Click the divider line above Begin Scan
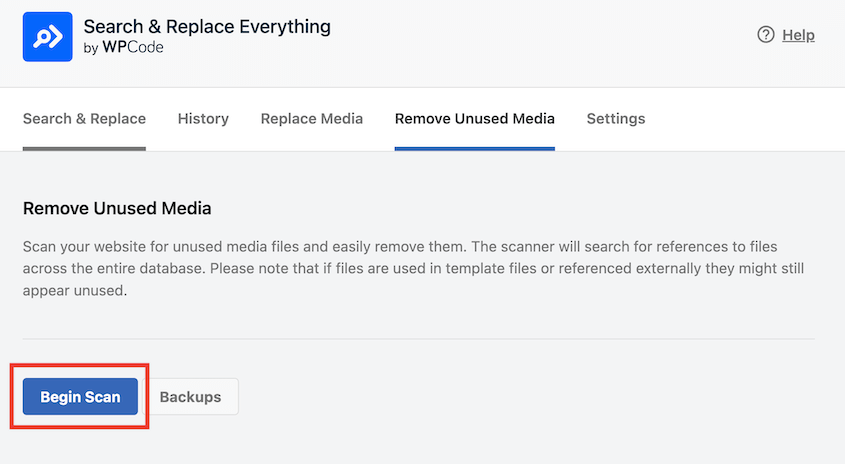Screen dimensions: 845x464 418,339
